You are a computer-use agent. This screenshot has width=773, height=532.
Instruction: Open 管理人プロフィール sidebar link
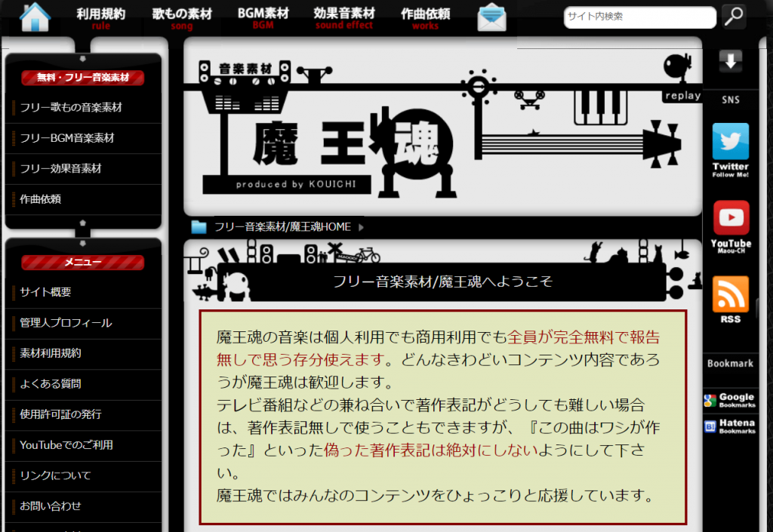[66, 323]
